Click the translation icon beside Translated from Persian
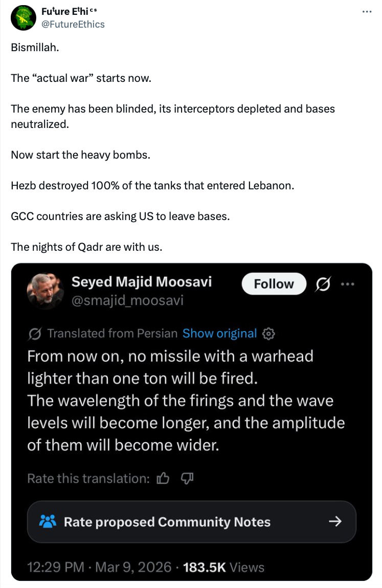 35,334
